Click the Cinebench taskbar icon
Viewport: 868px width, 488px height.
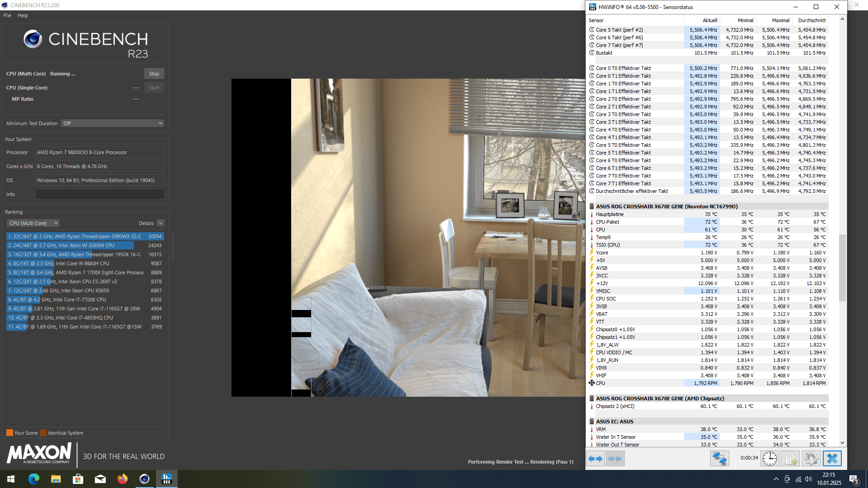coord(144,479)
